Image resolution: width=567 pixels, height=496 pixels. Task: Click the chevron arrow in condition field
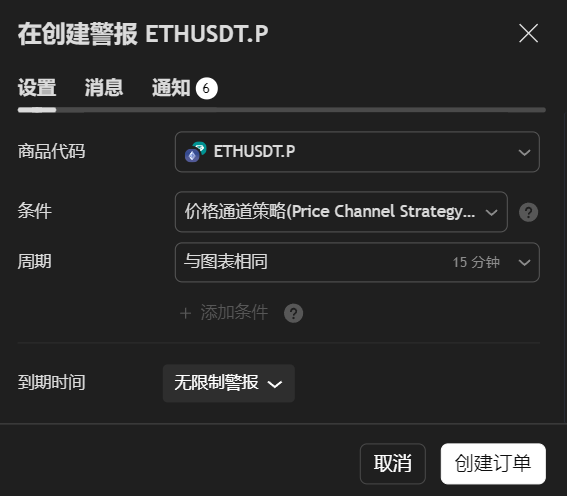tap(491, 213)
